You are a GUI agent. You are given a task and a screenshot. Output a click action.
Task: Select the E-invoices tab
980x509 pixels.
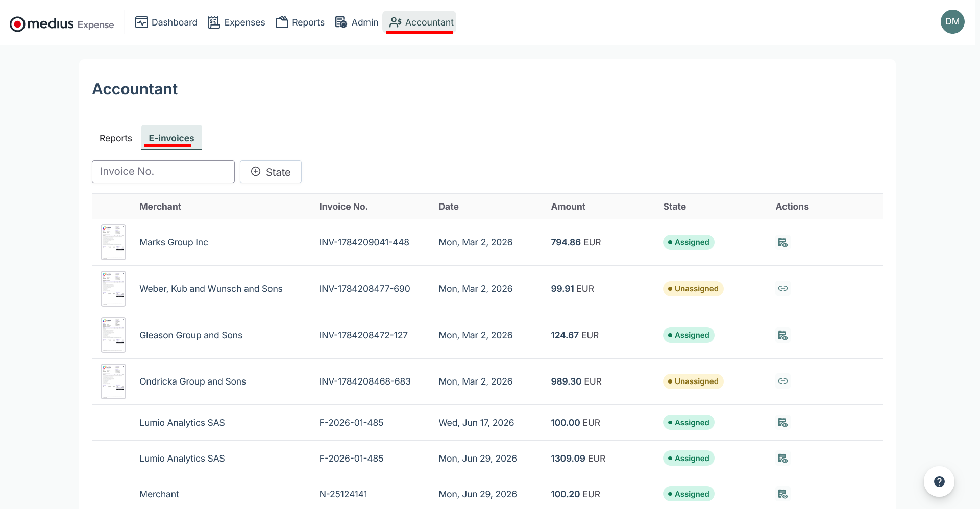pyautogui.click(x=171, y=138)
